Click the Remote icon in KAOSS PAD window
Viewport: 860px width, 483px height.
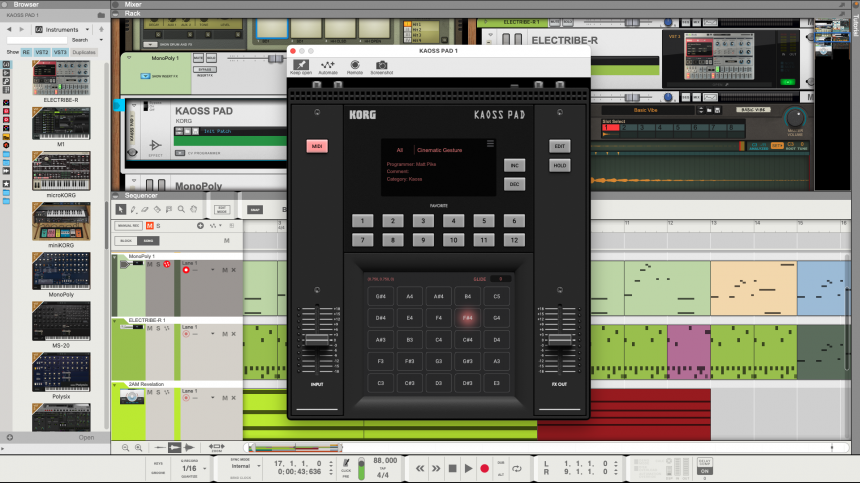(355, 65)
